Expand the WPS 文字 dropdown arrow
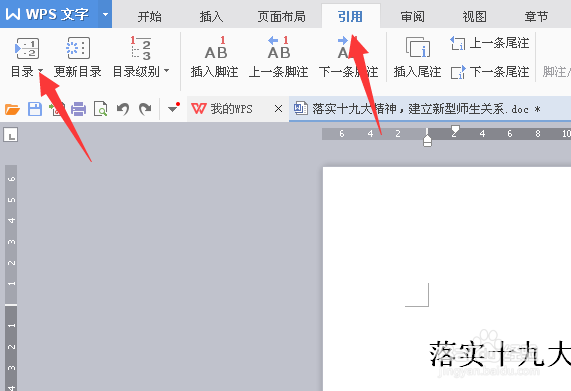Viewport: 571px width, 391px height. click(105, 15)
